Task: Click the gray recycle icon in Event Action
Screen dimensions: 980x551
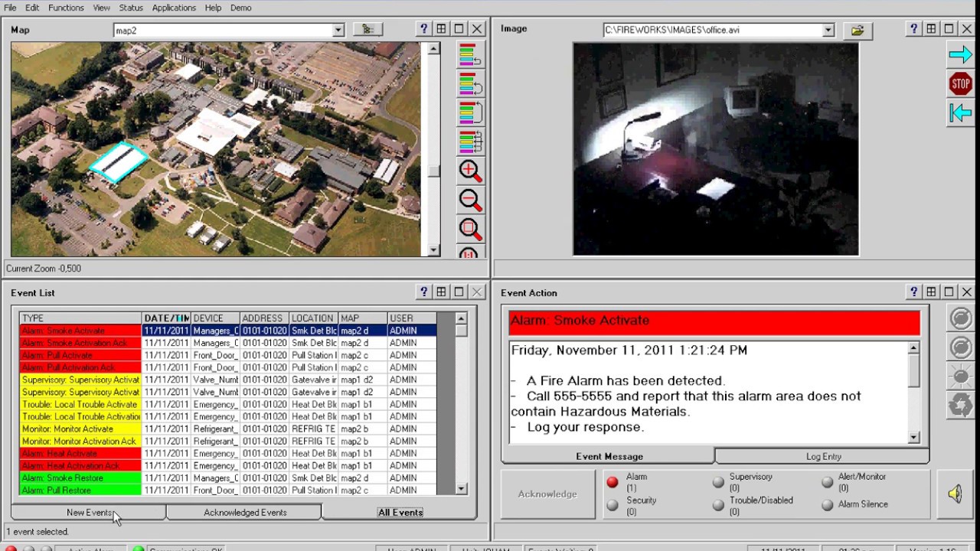Action: point(960,405)
